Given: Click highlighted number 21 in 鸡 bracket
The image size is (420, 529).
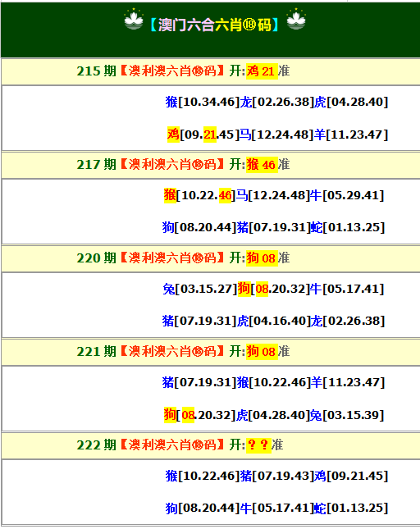Looking at the screenshot, I should pyautogui.click(x=210, y=135).
